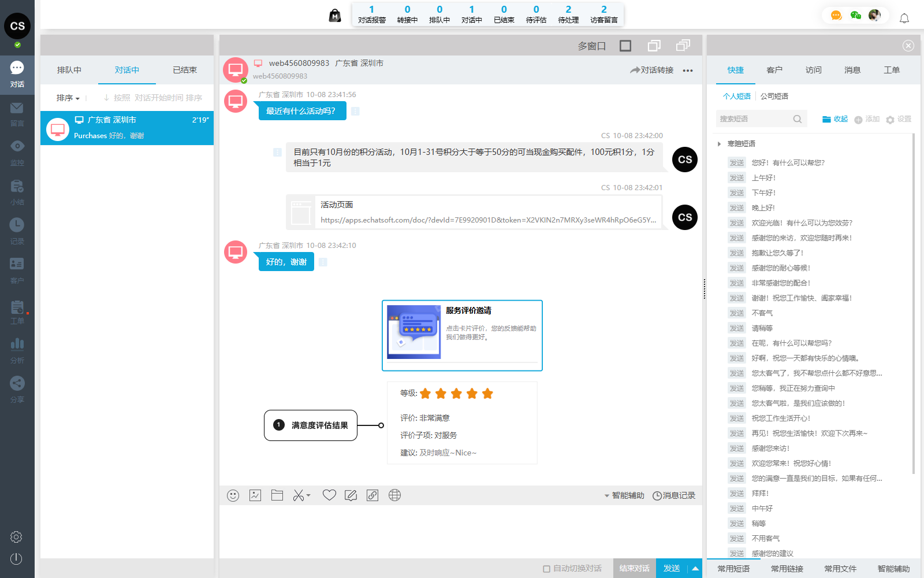Open the 分析 analytics sidebar icon
Image resolution: width=924 pixels, height=578 pixels.
[17, 350]
